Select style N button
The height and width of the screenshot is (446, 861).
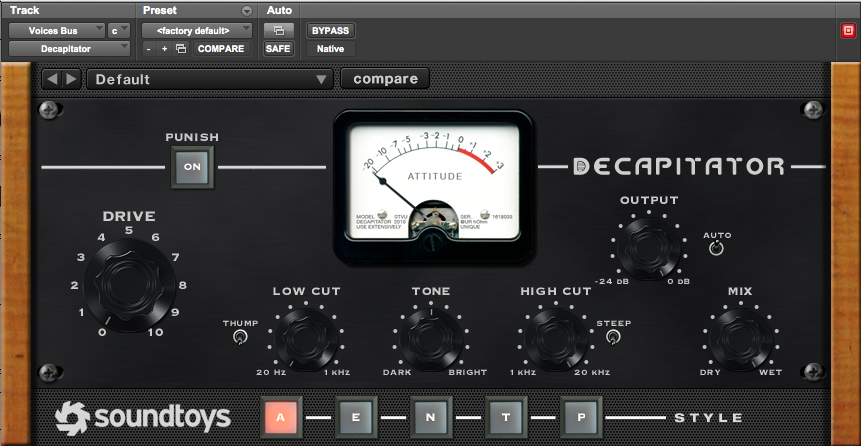pyautogui.click(x=430, y=417)
